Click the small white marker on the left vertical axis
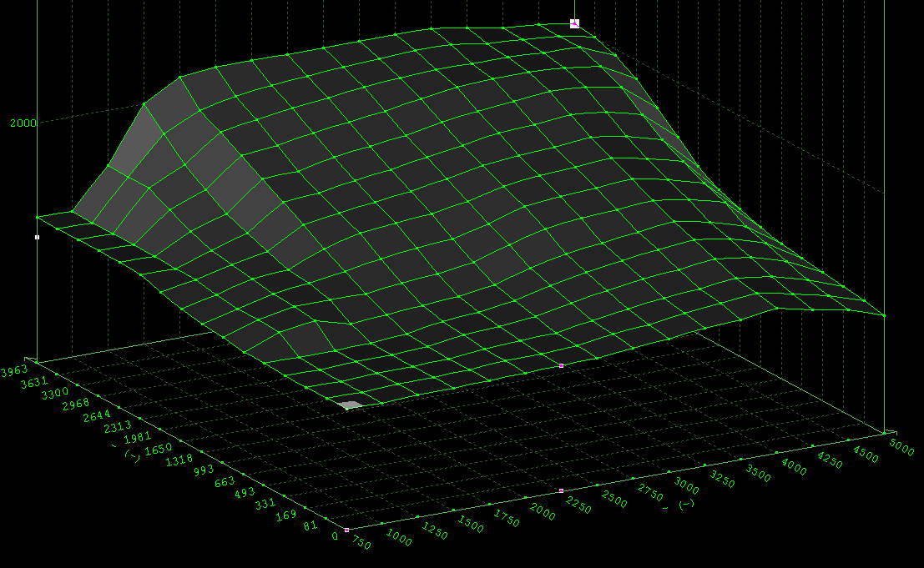924x568 pixels. point(37,237)
